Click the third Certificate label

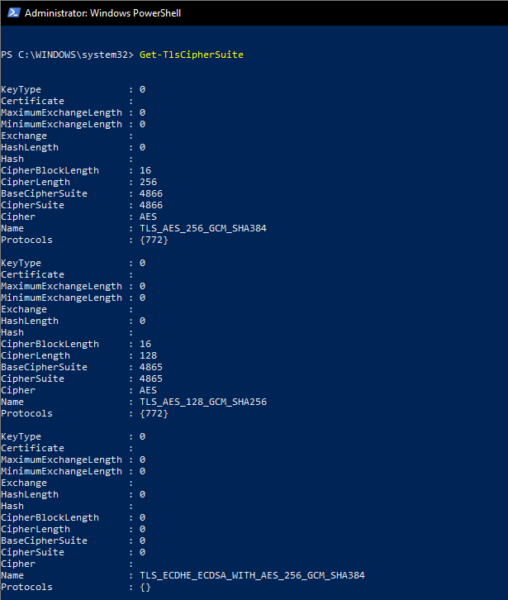tap(33, 448)
